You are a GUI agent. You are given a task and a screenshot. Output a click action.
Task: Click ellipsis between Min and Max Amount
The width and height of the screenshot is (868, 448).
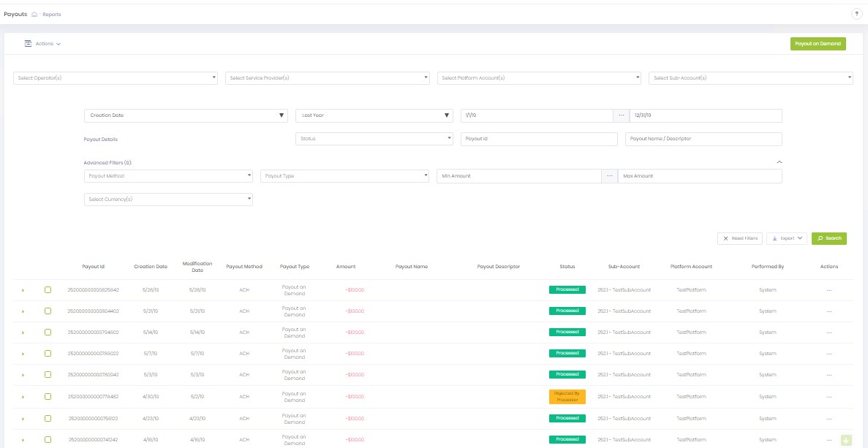609,176
